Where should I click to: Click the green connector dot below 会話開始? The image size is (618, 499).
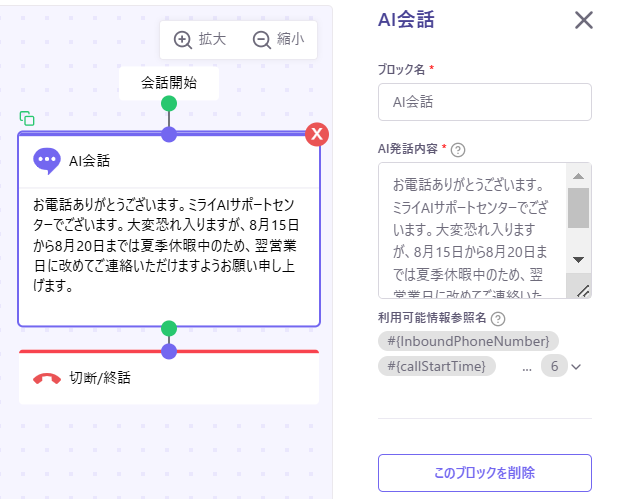169,103
